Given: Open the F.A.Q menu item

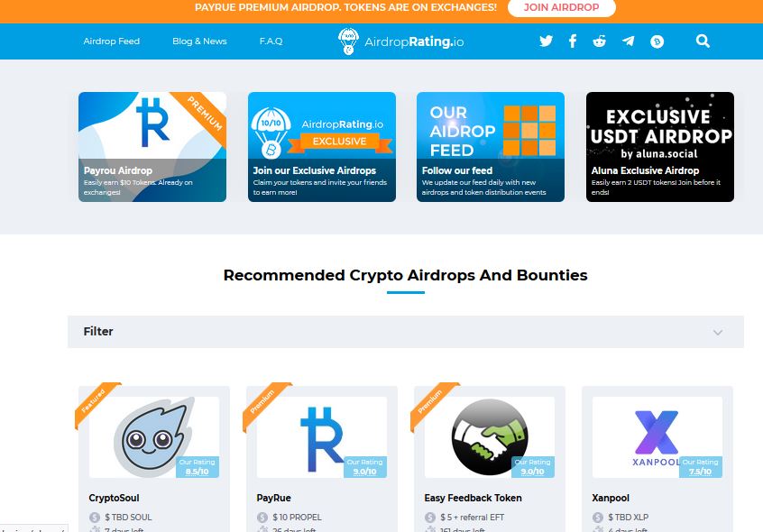Looking at the screenshot, I should [x=271, y=41].
